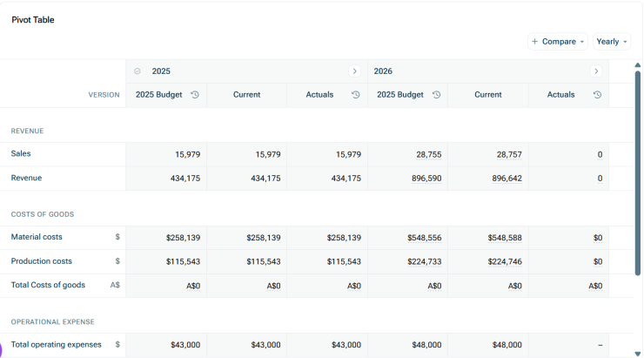
Task: Select the Current column header under 2026
Action: pos(487,95)
